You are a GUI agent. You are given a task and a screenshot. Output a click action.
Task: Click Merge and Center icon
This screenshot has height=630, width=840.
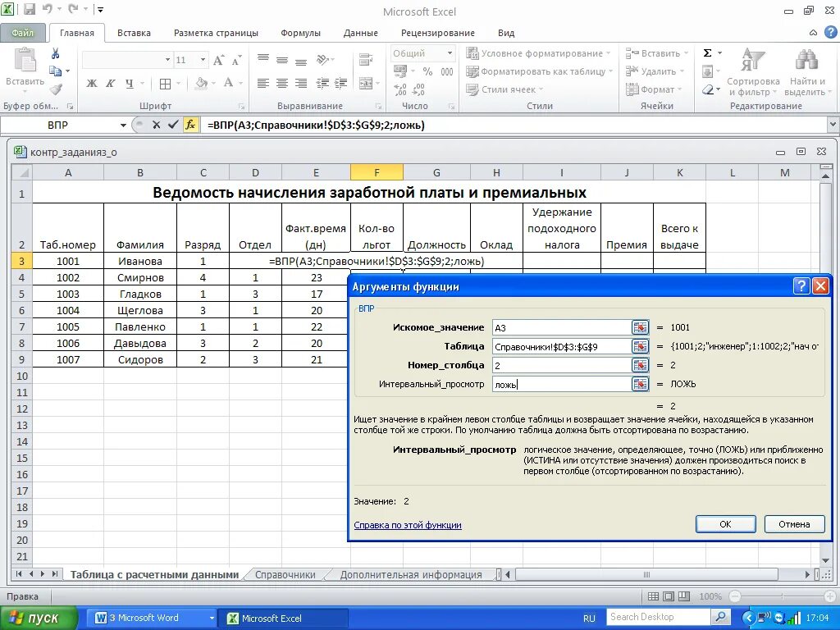tap(366, 83)
